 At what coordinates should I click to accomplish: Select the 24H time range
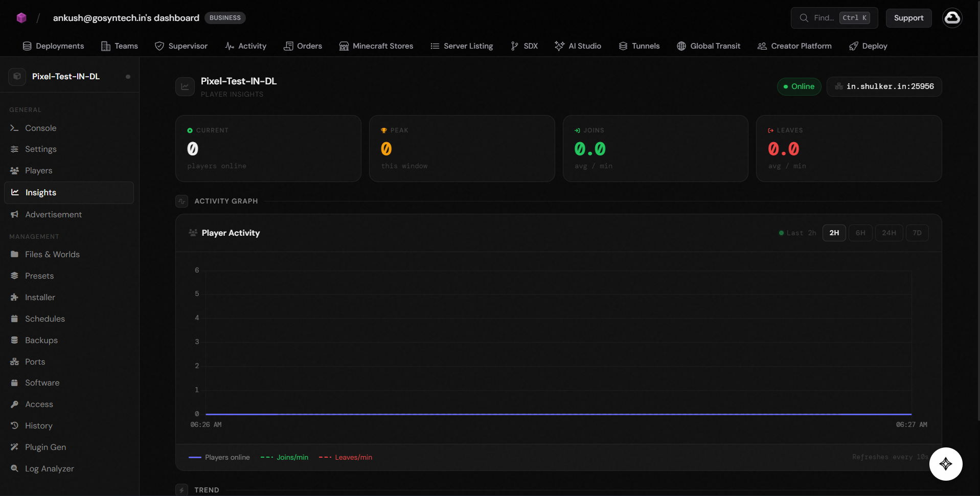click(x=889, y=233)
